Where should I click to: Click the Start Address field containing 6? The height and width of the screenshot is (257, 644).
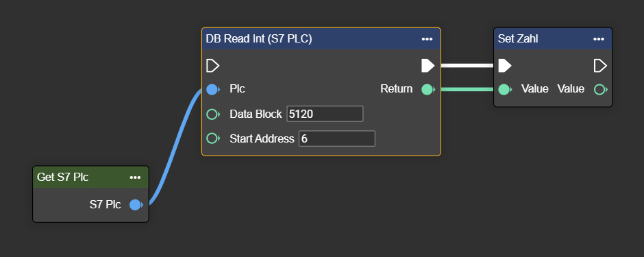pos(337,138)
